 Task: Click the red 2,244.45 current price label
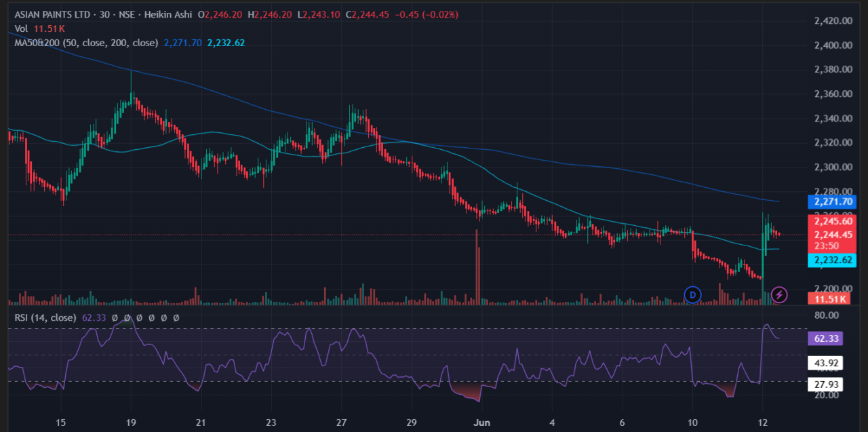tap(831, 235)
